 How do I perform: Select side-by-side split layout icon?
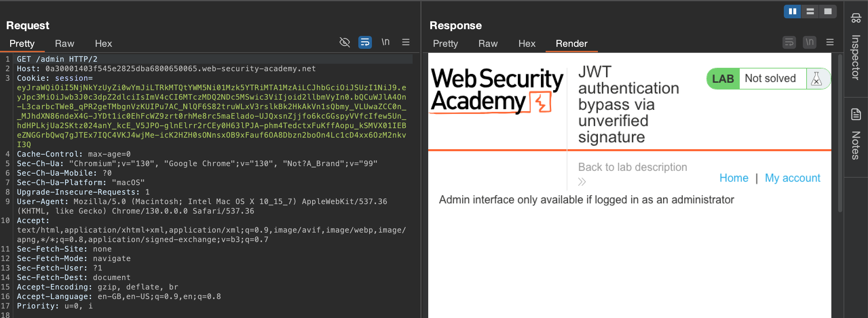(792, 12)
